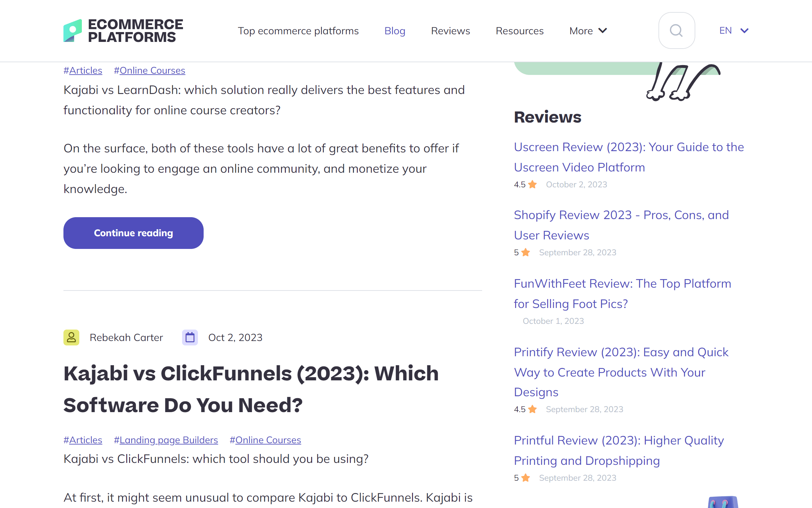Open #Online Courses tag under Kajabi vs ClickFunnels title
The width and height of the screenshot is (812, 508).
265,440
